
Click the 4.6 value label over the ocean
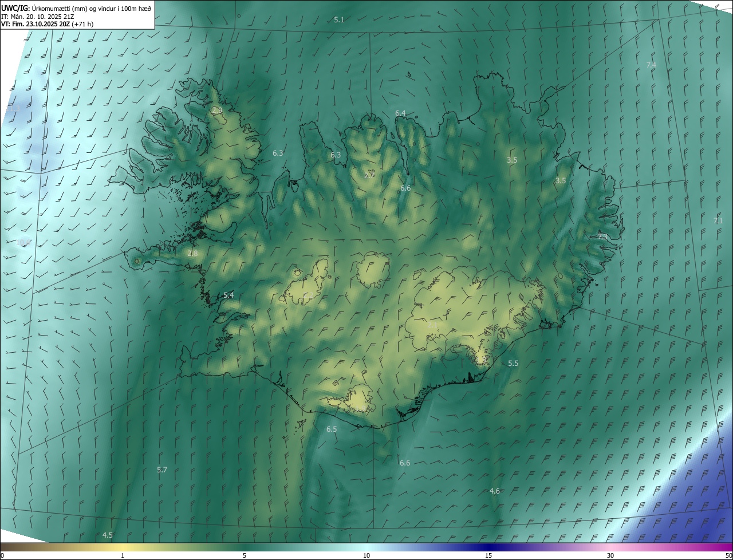tap(495, 491)
